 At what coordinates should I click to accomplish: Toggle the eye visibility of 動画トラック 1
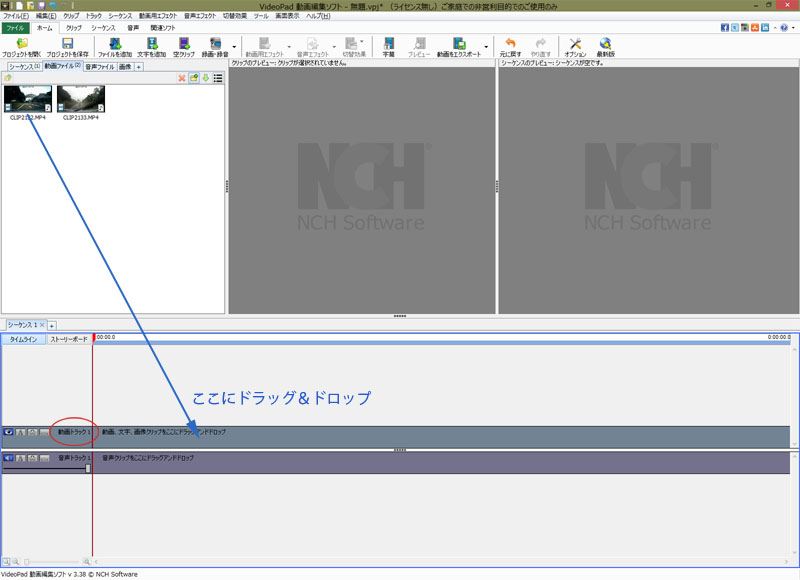(x=8, y=432)
